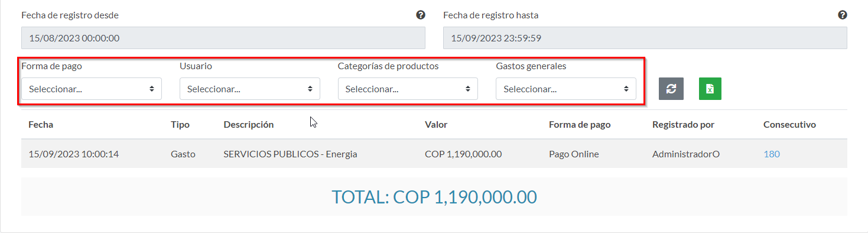Expand the 'Gastos generales' select
The height and width of the screenshot is (233, 868).
click(x=566, y=89)
